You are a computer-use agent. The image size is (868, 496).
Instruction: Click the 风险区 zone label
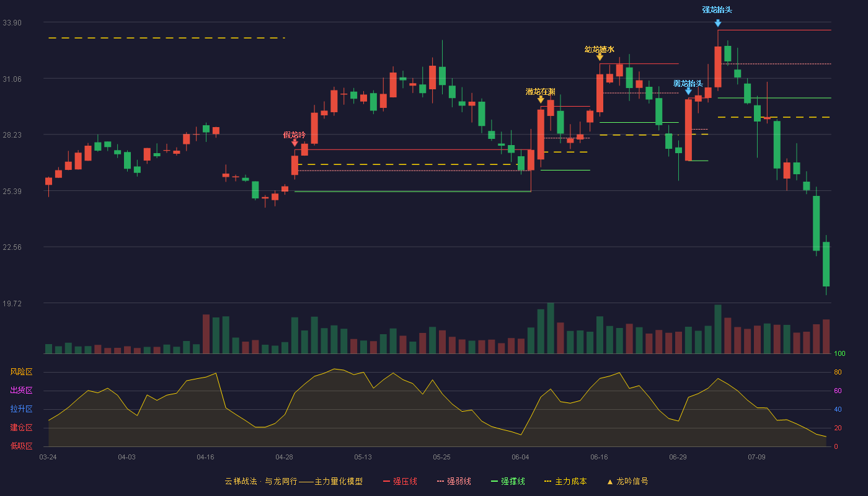[21, 372]
